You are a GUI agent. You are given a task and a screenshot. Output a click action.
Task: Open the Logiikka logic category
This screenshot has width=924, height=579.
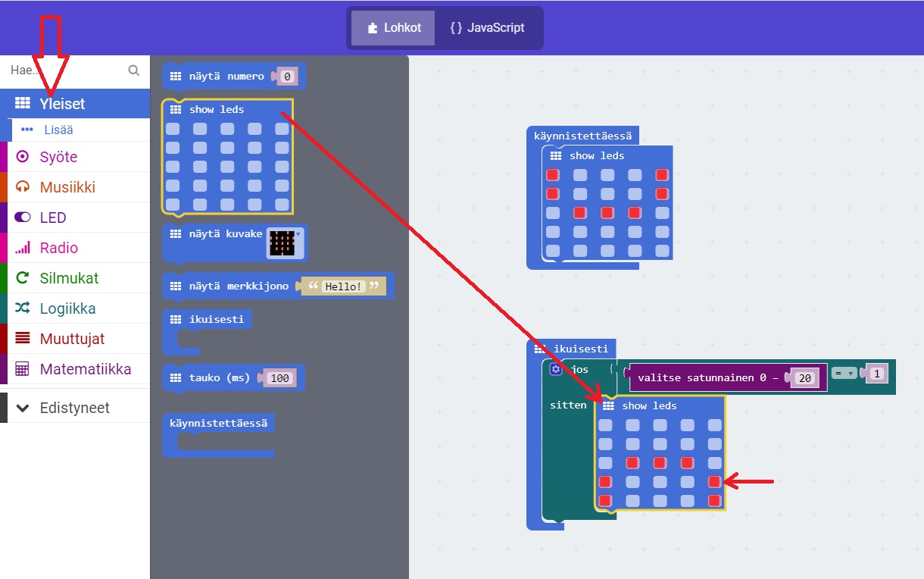pyautogui.click(x=67, y=308)
